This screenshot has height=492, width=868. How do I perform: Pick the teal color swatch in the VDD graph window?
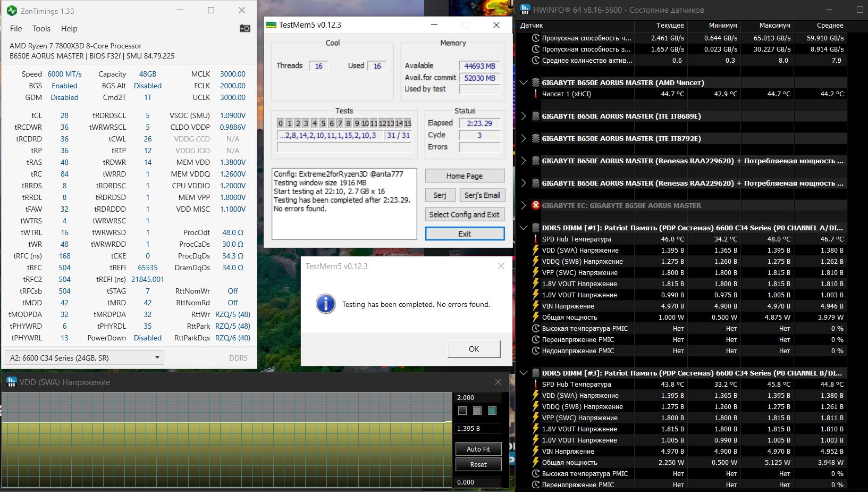tap(492, 411)
